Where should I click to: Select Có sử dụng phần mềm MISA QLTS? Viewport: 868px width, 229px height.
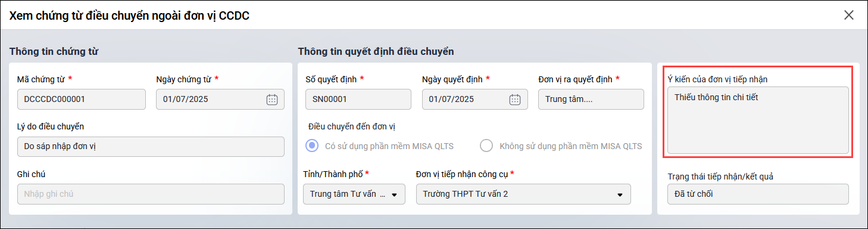coord(311,146)
